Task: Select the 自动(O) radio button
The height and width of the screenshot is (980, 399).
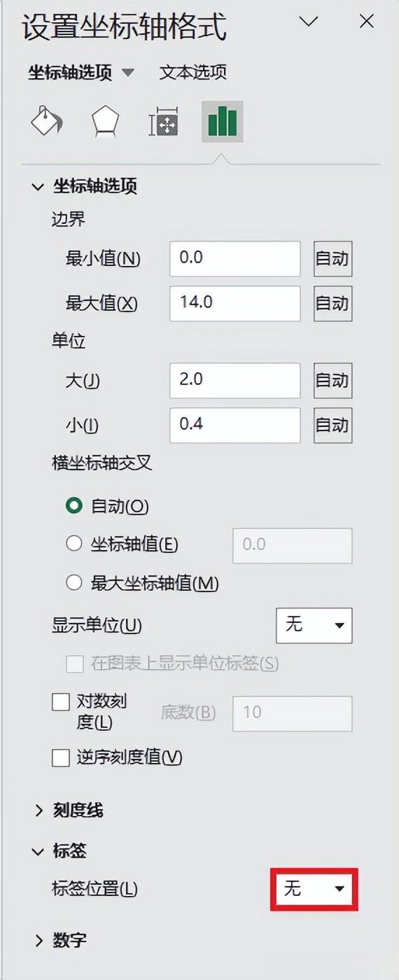Action: tap(74, 505)
